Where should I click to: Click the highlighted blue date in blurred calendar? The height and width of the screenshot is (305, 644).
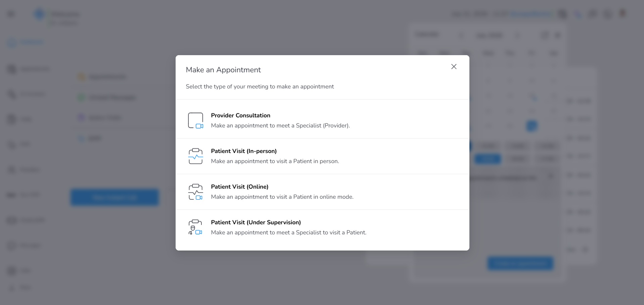[532, 126]
